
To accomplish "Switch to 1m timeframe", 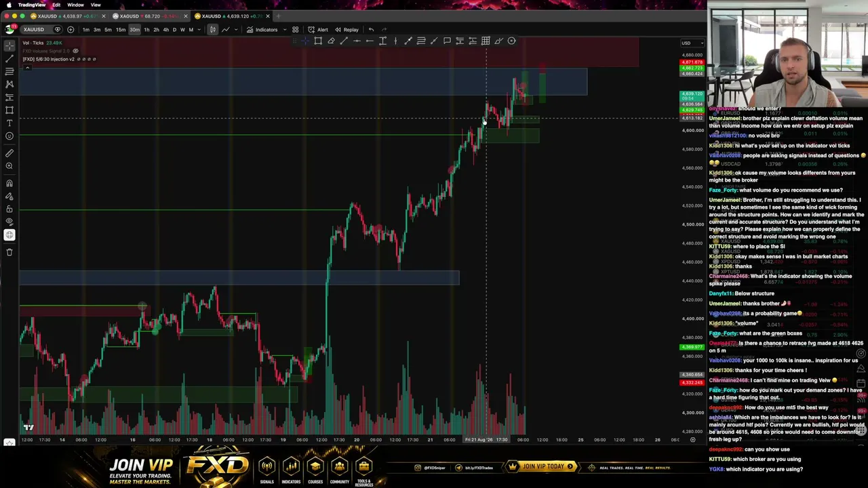I will (85, 29).
